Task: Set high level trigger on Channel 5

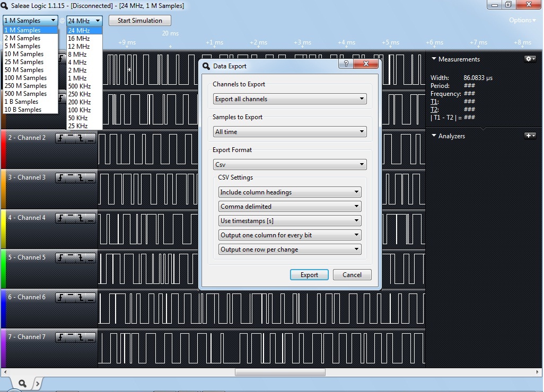Action: tap(71, 258)
